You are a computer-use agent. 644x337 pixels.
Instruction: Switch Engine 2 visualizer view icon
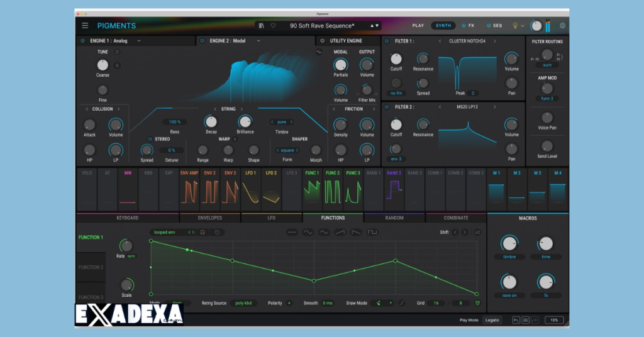(x=319, y=52)
